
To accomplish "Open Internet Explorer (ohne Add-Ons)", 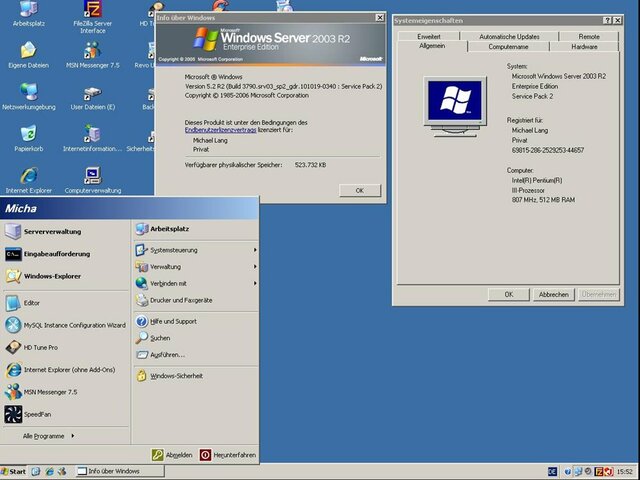I will point(64,370).
